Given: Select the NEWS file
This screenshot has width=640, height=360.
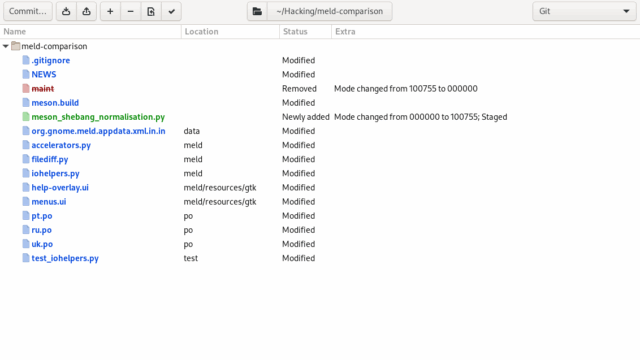Looking at the screenshot, I should 44,74.
